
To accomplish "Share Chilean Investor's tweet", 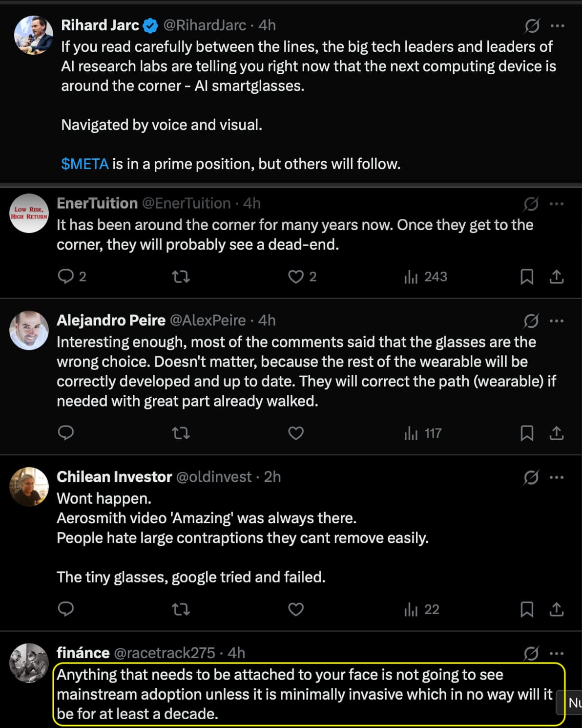I will click(557, 609).
